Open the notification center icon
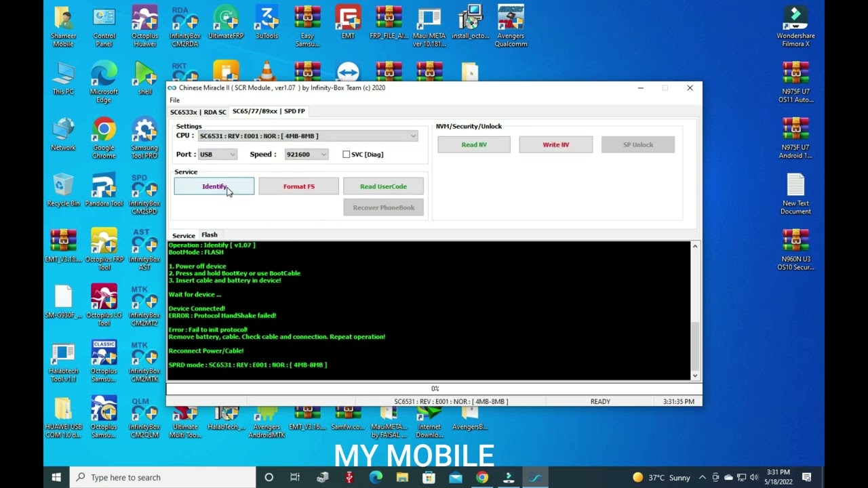This screenshot has width=868, height=488. pyautogui.click(x=807, y=477)
